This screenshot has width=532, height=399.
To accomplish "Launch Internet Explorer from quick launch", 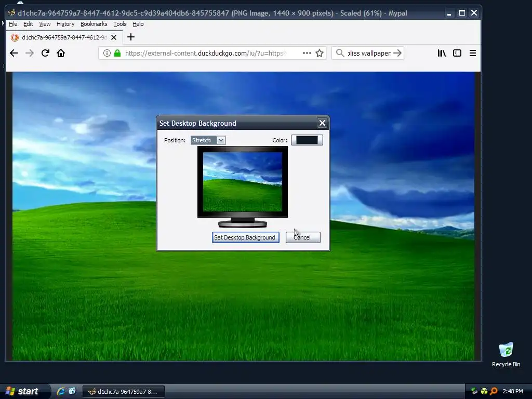I will [x=61, y=391].
